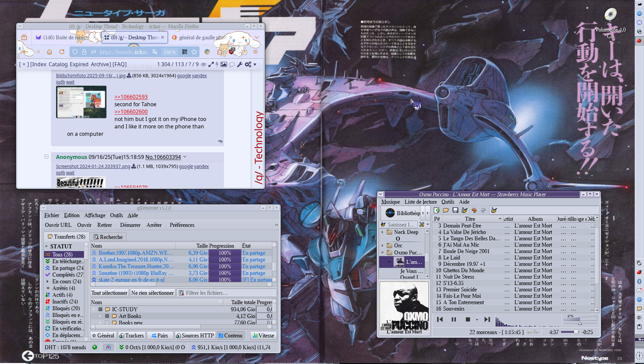
Task: Skip to next track in Strawberry
Action: pos(487,319)
